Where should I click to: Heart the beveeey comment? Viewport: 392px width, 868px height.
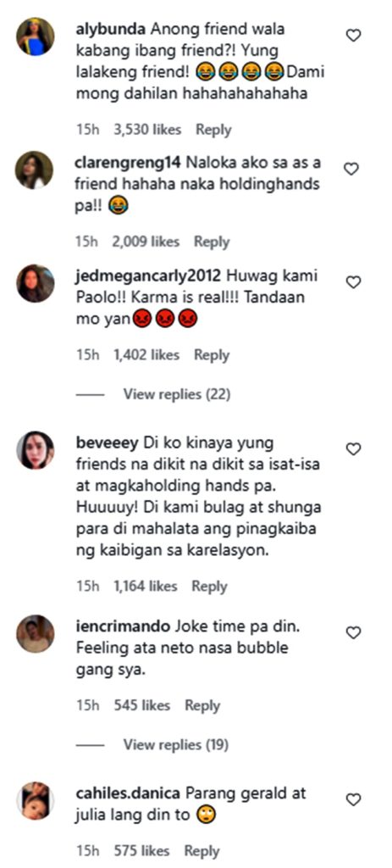point(353,449)
